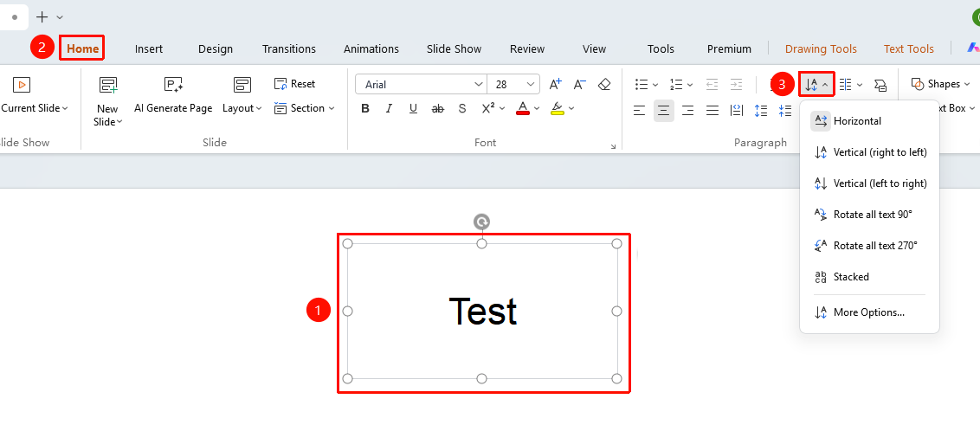Open the View tab
Screen dimensions: 980x431
pos(594,48)
